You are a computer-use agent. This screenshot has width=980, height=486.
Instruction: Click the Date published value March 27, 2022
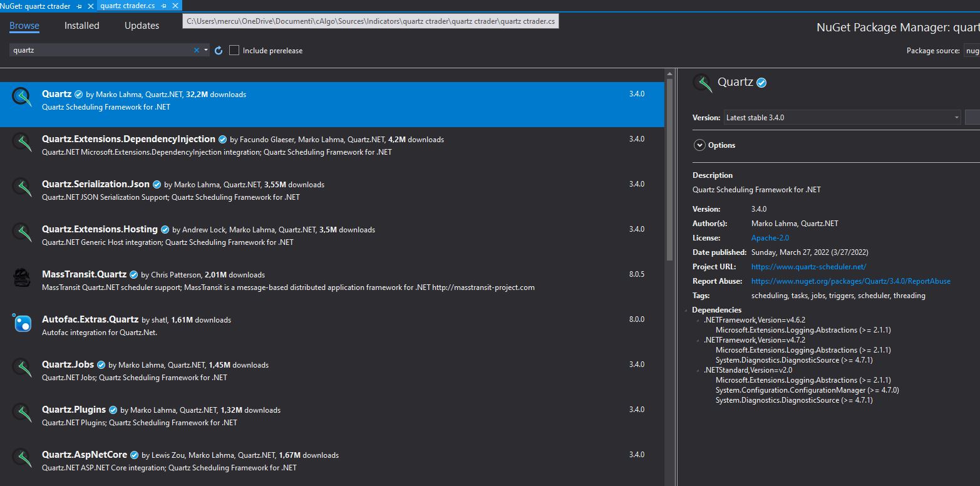point(810,252)
